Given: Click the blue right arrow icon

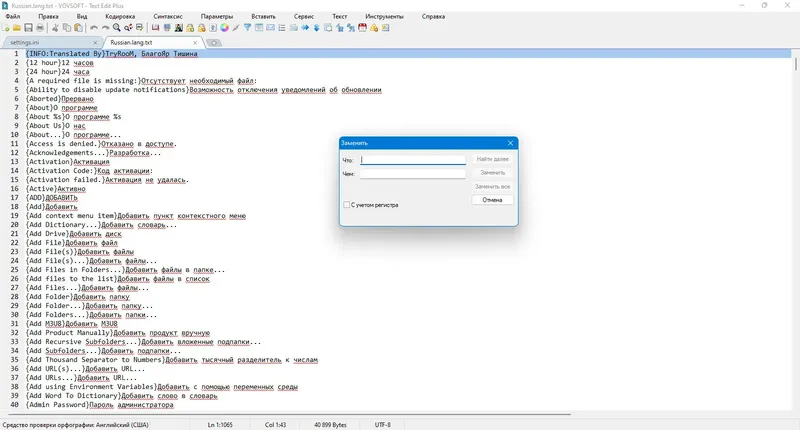Looking at the screenshot, I should click(305, 28).
